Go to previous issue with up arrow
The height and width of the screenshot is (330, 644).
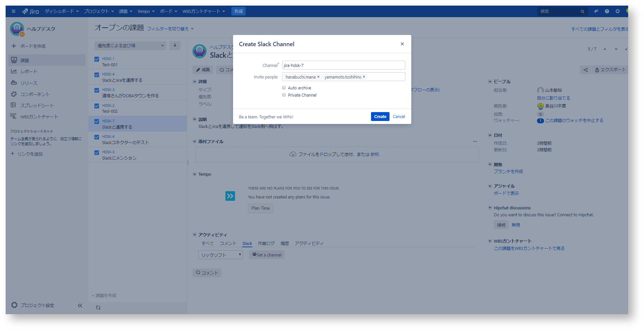tap(605, 49)
